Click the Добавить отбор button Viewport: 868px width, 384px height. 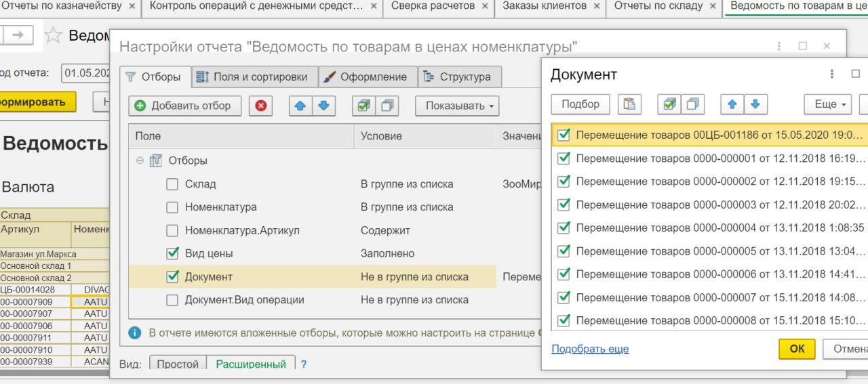pos(184,106)
